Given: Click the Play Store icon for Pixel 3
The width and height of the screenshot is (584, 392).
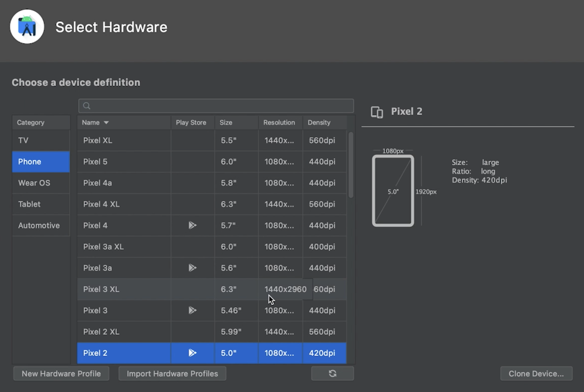Looking at the screenshot, I should (x=192, y=310).
